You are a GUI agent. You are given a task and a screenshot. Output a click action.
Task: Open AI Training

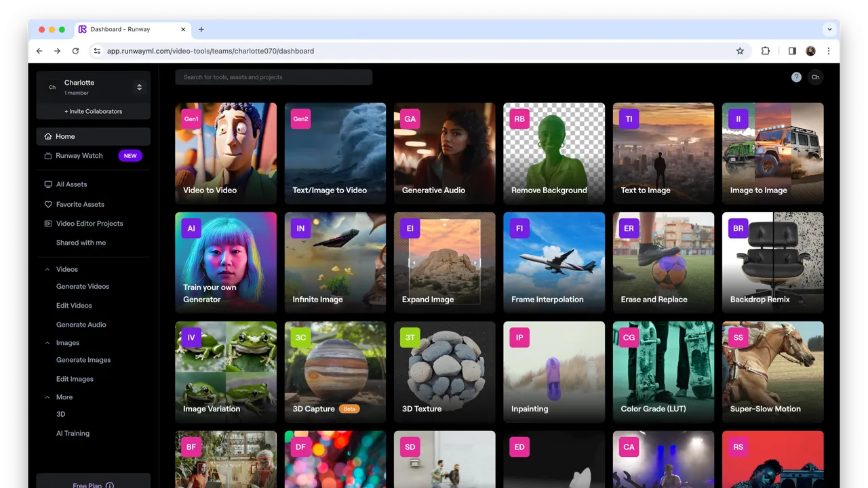(73, 434)
